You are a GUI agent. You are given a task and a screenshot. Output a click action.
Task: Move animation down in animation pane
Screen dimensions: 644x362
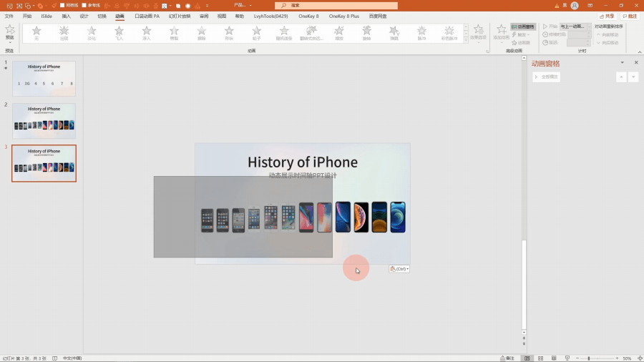pyautogui.click(x=633, y=77)
